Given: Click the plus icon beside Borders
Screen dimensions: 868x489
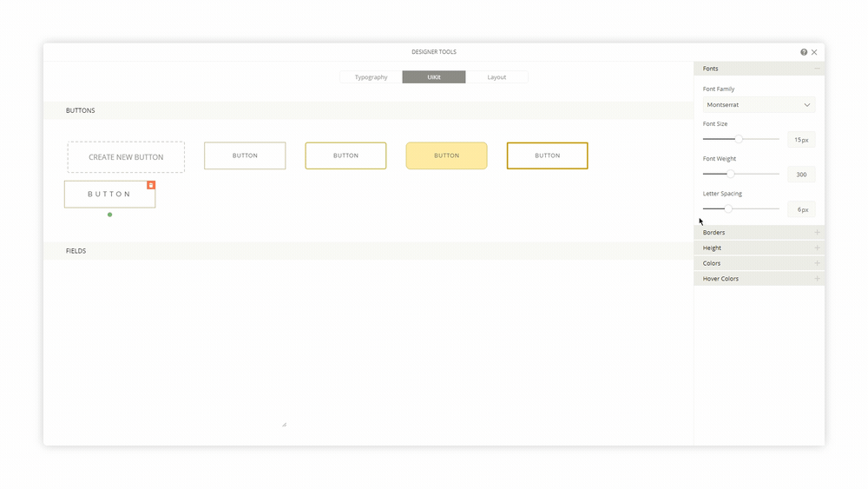Looking at the screenshot, I should pyautogui.click(x=817, y=233).
